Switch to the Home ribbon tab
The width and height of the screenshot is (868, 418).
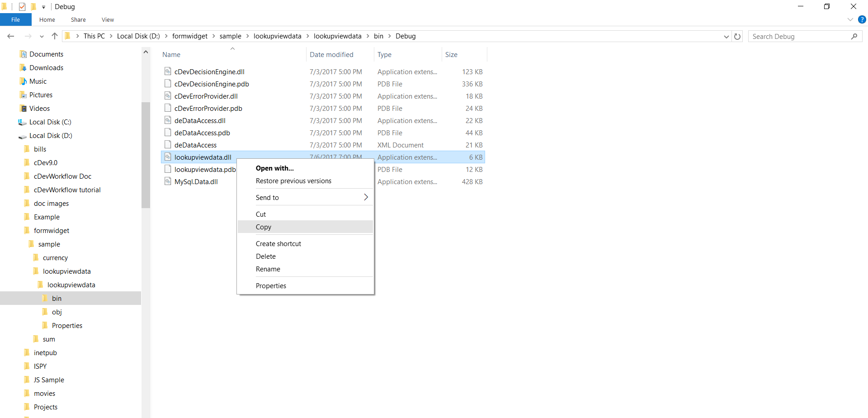[47, 19]
